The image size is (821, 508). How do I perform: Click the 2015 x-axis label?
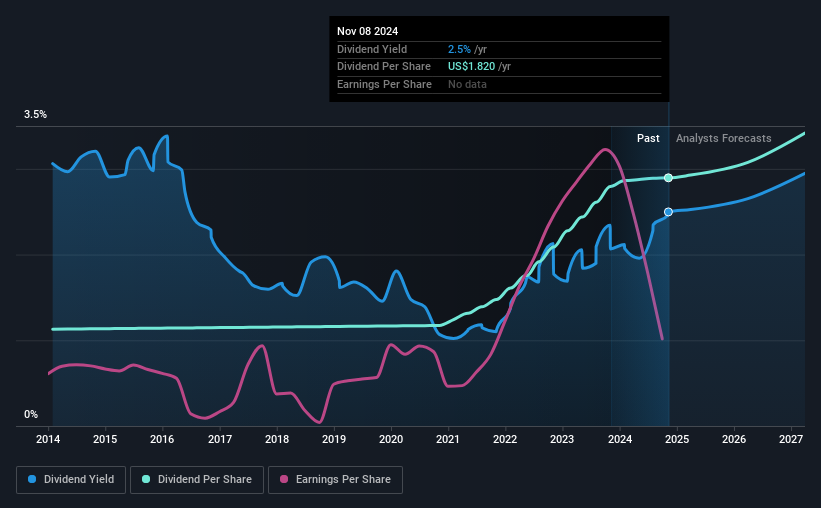pyautogui.click(x=105, y=439)
